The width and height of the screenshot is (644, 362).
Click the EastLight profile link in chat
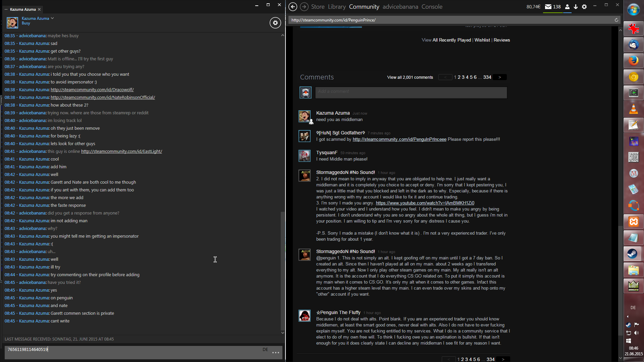[121, 152]
